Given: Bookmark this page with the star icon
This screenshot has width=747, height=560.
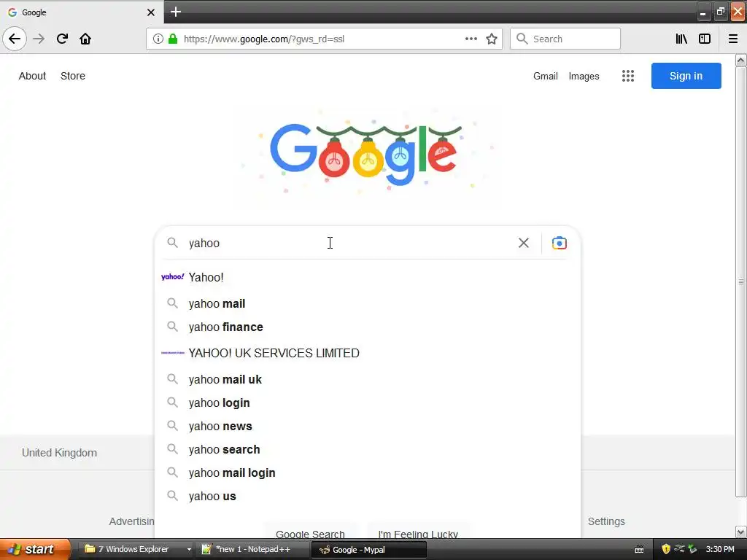Looking at the screenshot, I should pos(492,39).
